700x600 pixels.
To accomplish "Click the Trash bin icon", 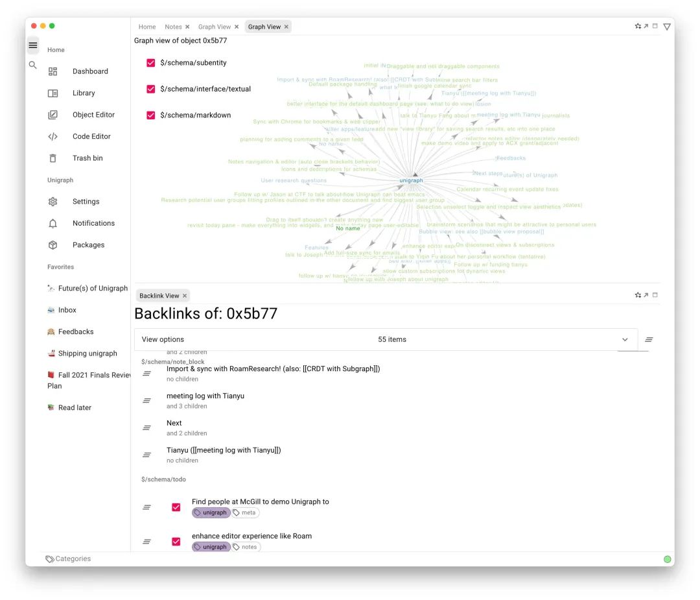I will click(52, 158).
